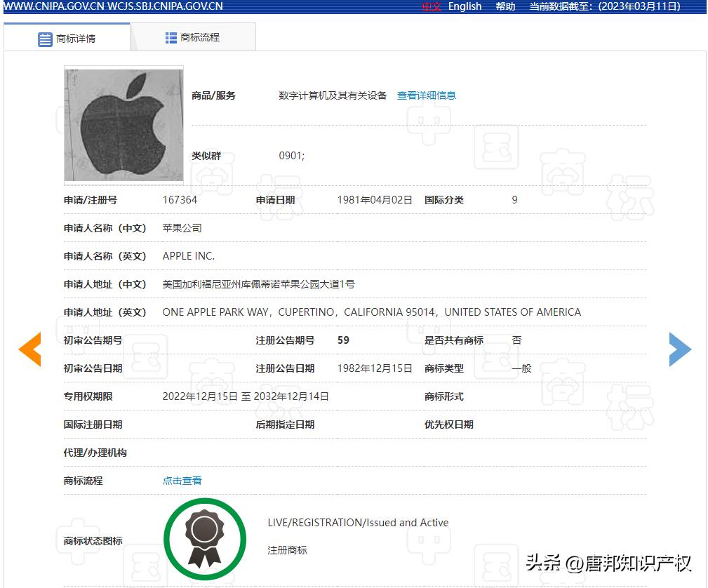Click the data cutoff date 2023年03月11日
Image resolution: width=708 pixels, height=588 pixels.
point(641,6)
